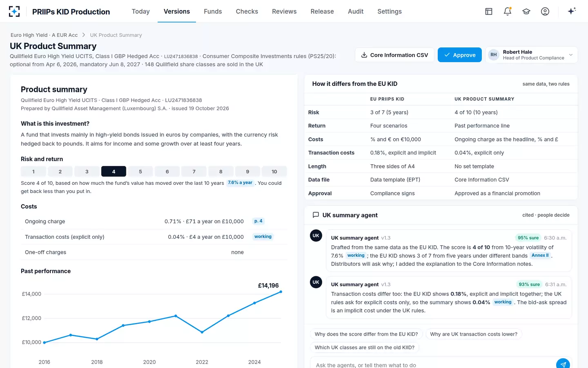
Task: Go to the Funds tab
Action: (x=213, y=11)
